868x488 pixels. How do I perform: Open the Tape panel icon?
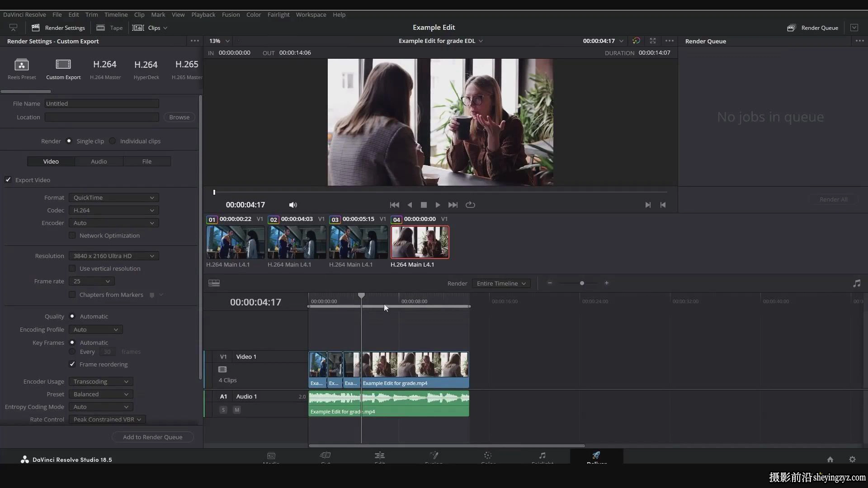(x=101, y=28)
